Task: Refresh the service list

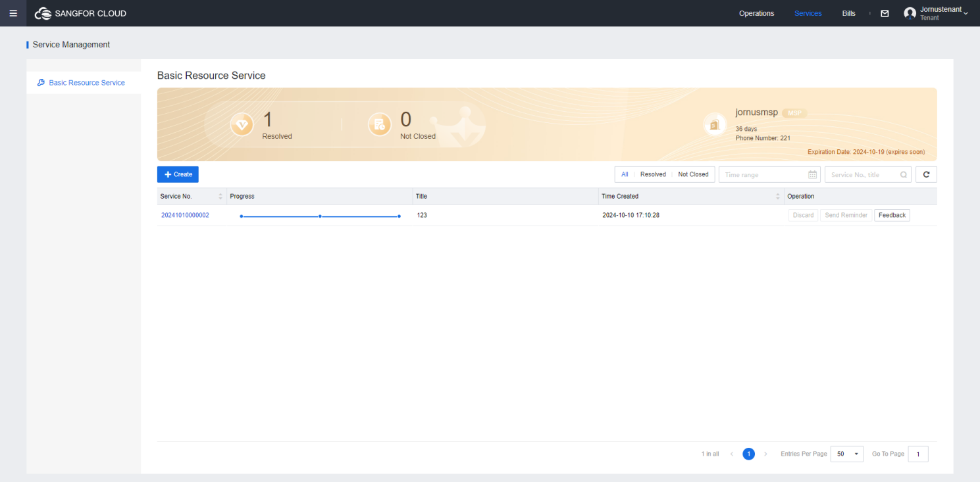Action: (926, 174)
